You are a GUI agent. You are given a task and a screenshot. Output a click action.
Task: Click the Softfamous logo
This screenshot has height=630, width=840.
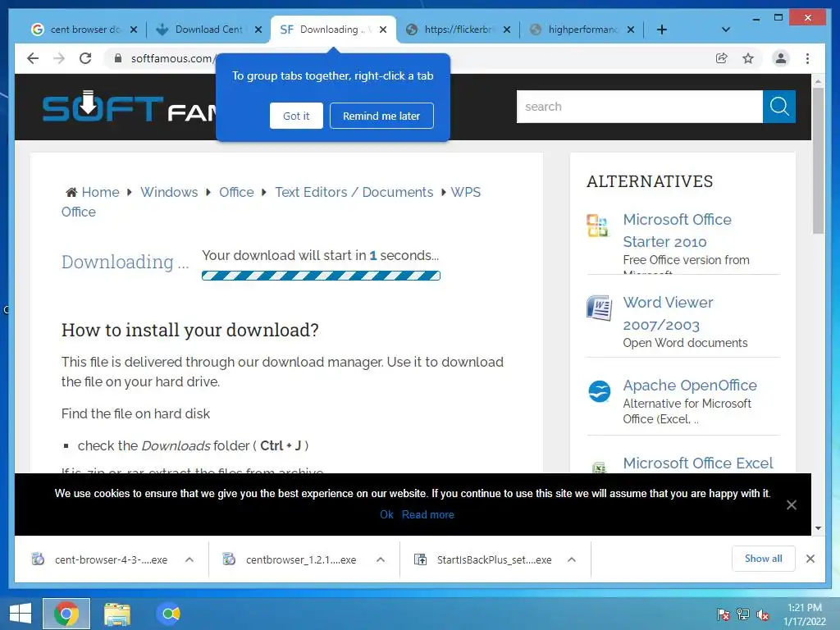point(129,107)
